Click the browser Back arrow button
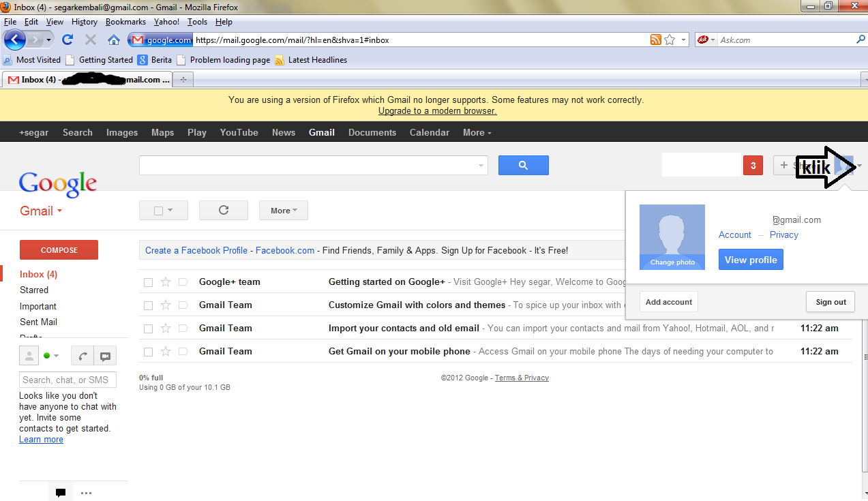The image size is (868, 501). [15, 40]
